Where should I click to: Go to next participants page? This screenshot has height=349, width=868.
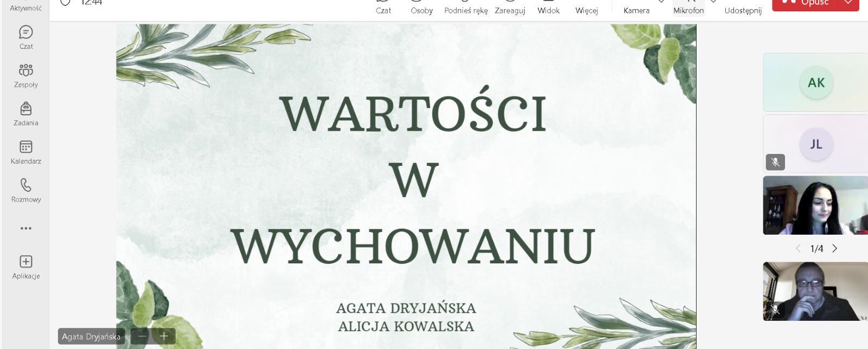(x=835, y=248)
